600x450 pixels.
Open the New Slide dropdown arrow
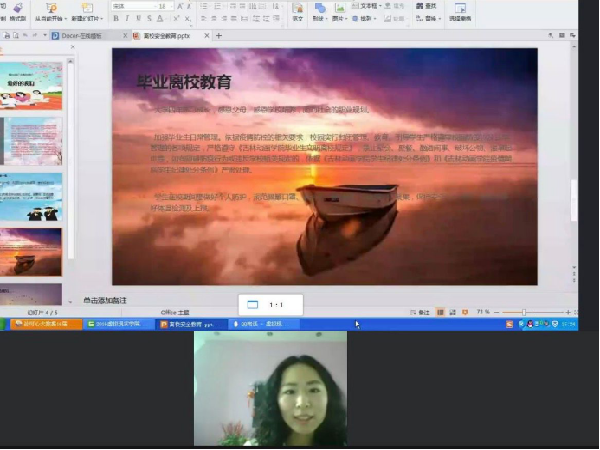click(102, 19)
